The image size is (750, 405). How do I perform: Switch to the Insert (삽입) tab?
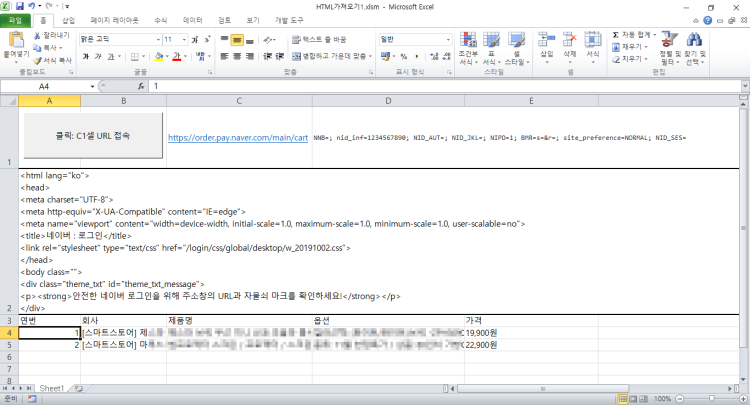68,21
